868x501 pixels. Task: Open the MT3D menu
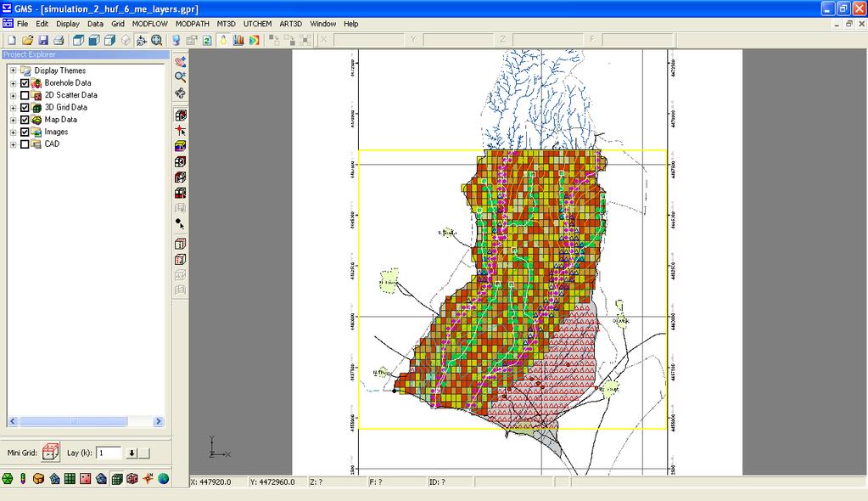[226, 24]
